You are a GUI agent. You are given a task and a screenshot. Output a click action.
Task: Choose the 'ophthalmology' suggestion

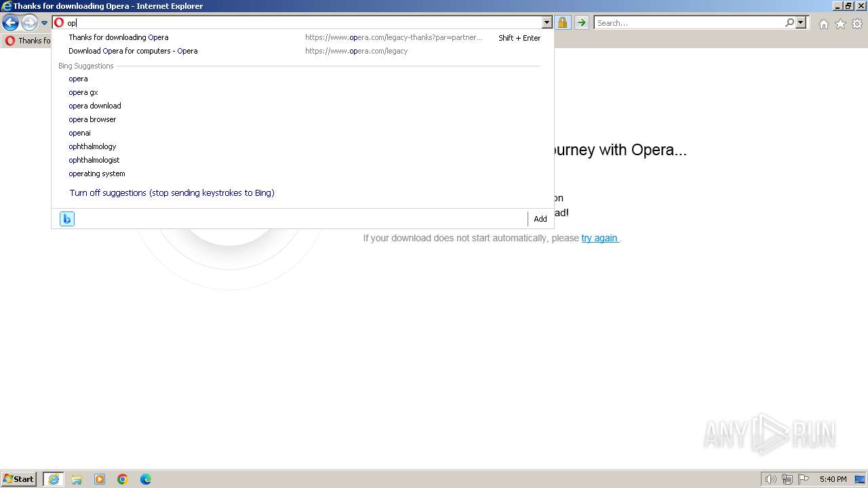pyautogui.click(x=302, y=146)
